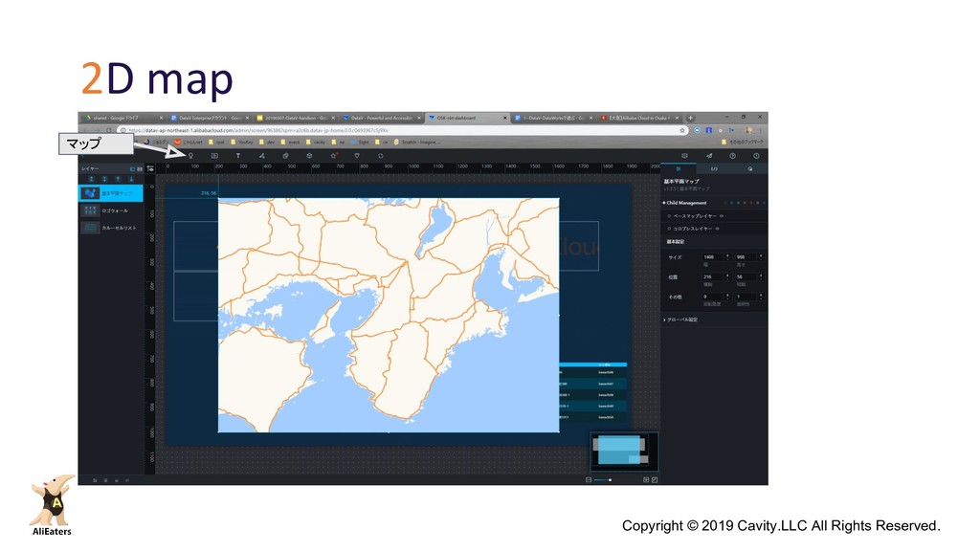Switch to 'shared - Google ドライブ' browser tab
The image size is (980, 551).
123,118
